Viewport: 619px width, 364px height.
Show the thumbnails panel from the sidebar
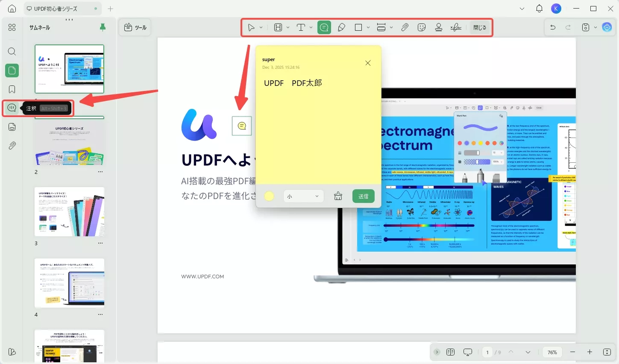pos(12,70)
